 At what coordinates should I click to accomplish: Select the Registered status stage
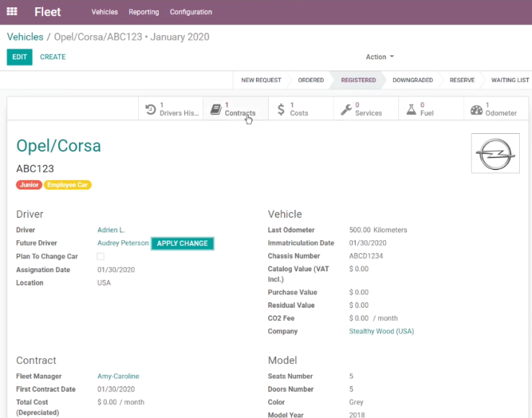(358, 80)
